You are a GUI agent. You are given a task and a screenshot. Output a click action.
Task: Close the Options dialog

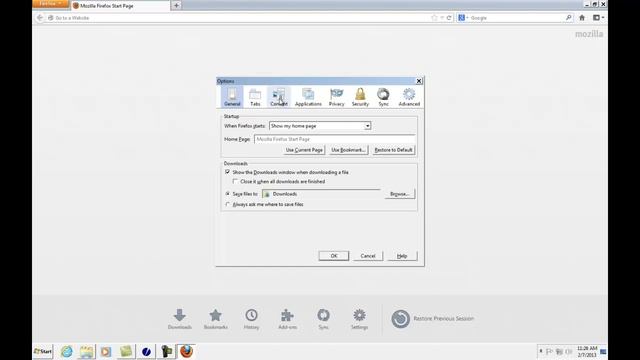coord(419,81)
